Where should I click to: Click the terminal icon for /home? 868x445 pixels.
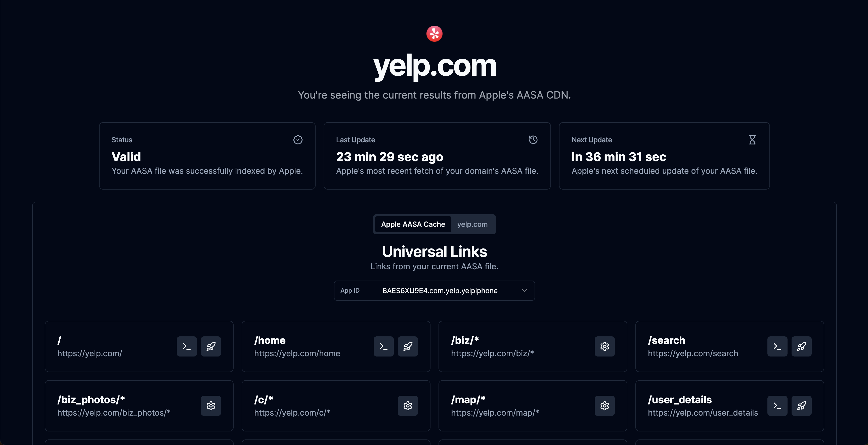(x=383, y=346)
